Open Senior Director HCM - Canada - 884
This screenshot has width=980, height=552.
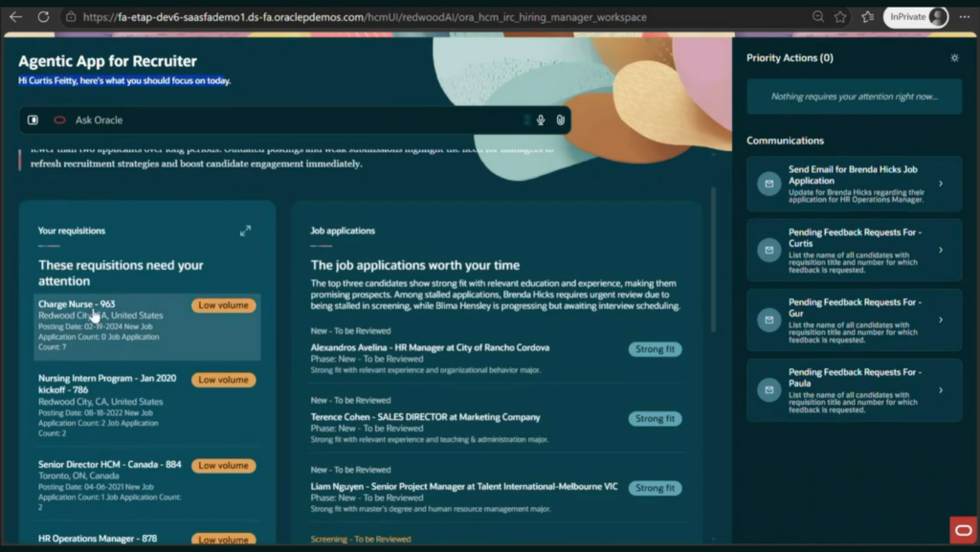pos(147,486)
